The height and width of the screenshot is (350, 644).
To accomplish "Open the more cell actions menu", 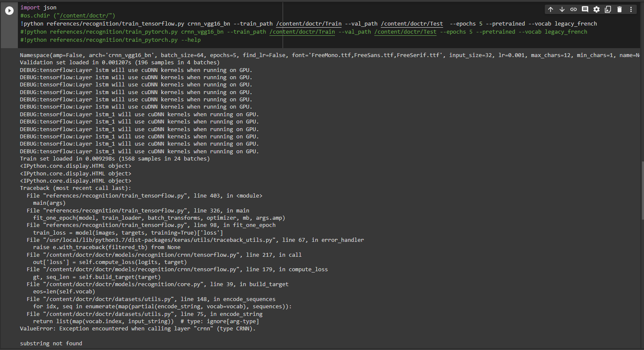I will (x=630, y=9).
